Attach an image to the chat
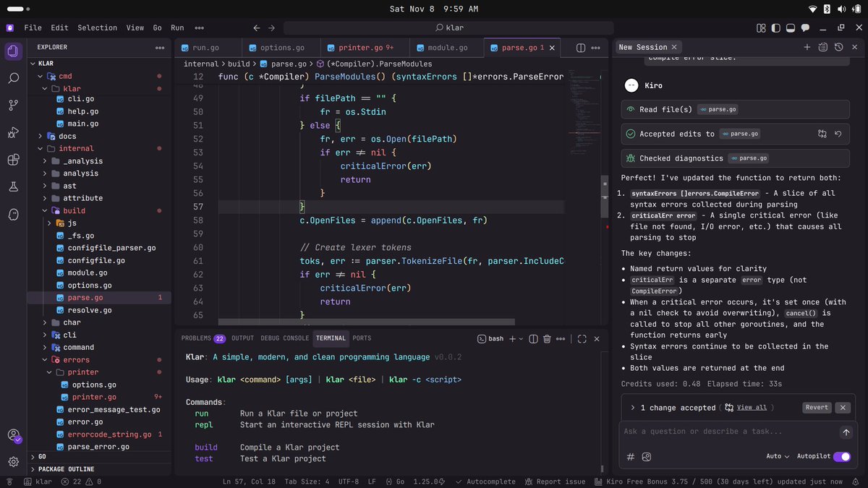The image size is (868, 488). (x=647, y=457)
